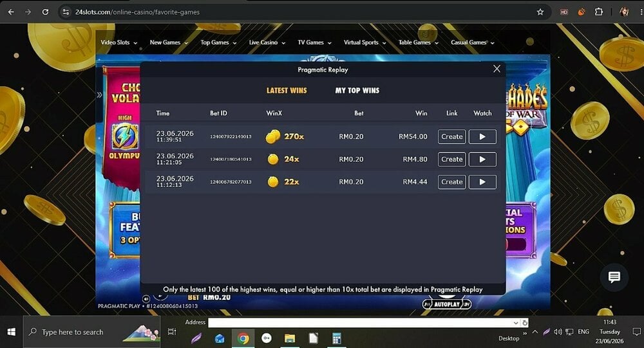644x348 pixels.
Task: Click the purple feather tray icon
Action: click(x=546, y=331)
